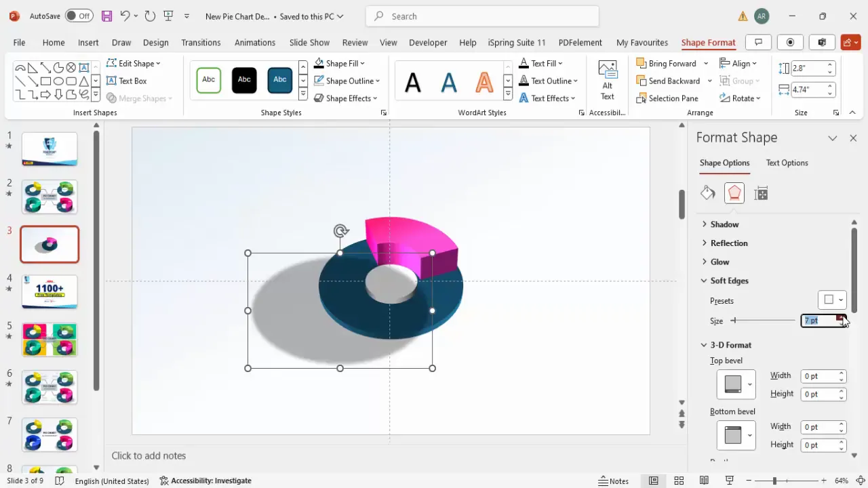Expand the shape styles gallery
This screenshot has width=868, height=488.
(302, 95)
